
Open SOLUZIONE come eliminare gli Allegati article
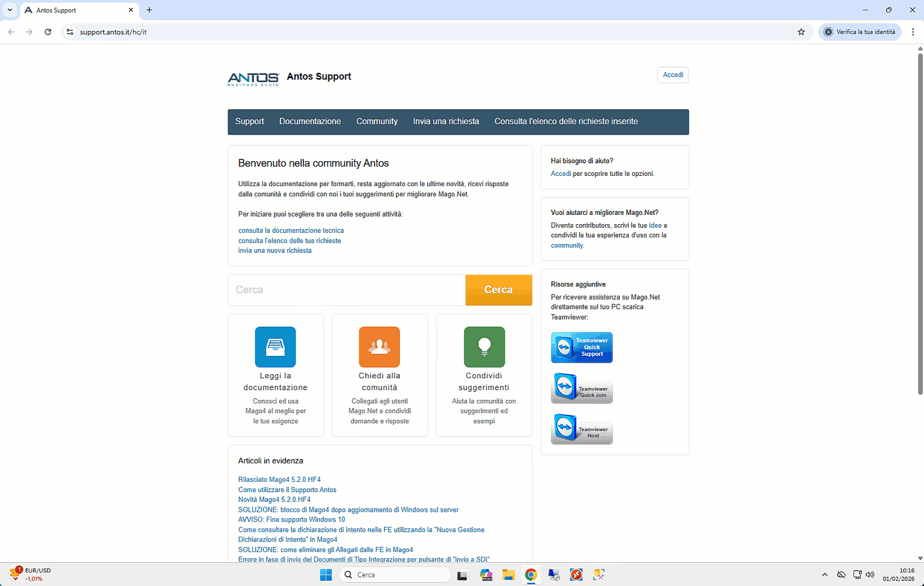point(326,550)
